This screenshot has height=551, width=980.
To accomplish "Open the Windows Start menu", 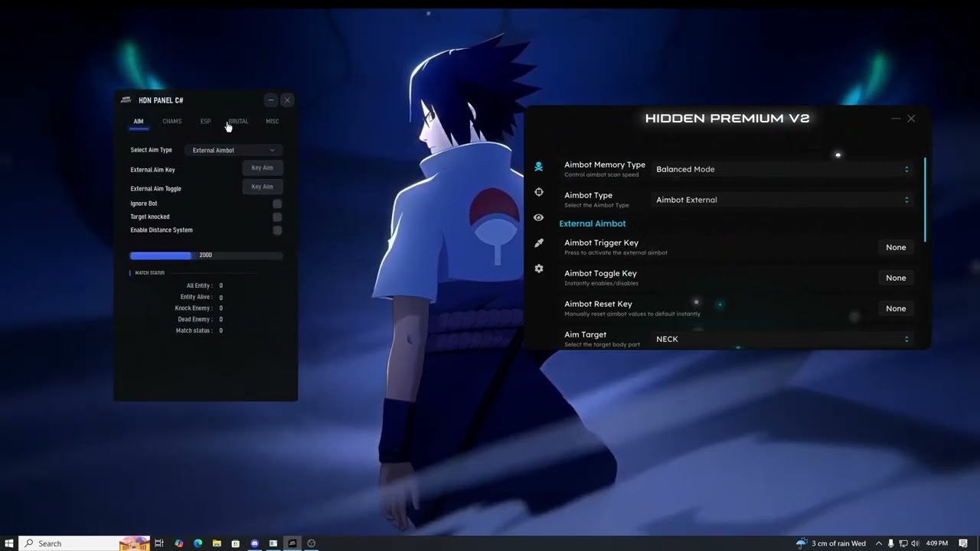I will [x=9, y=543].
